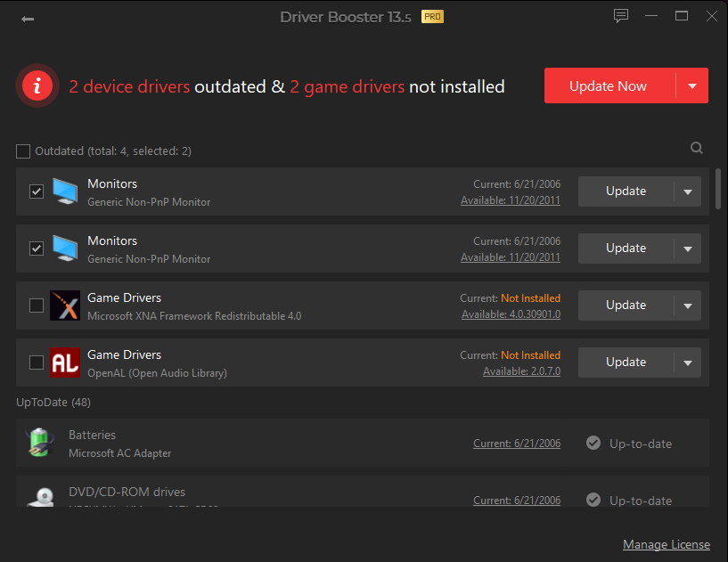Click Current: 6/21/2006 in first Monitors row

[517, 184]
